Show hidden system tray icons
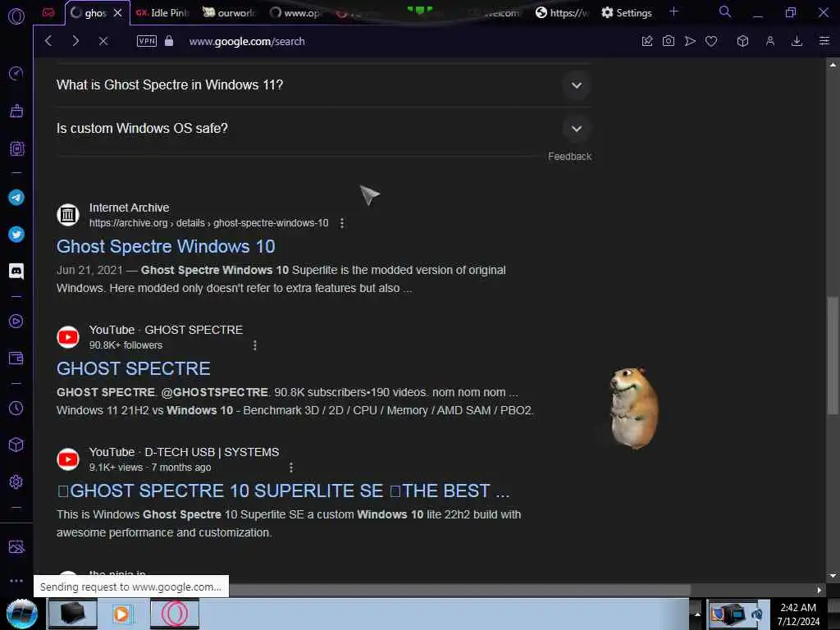 pyautogui.click(x=697, y=614)
